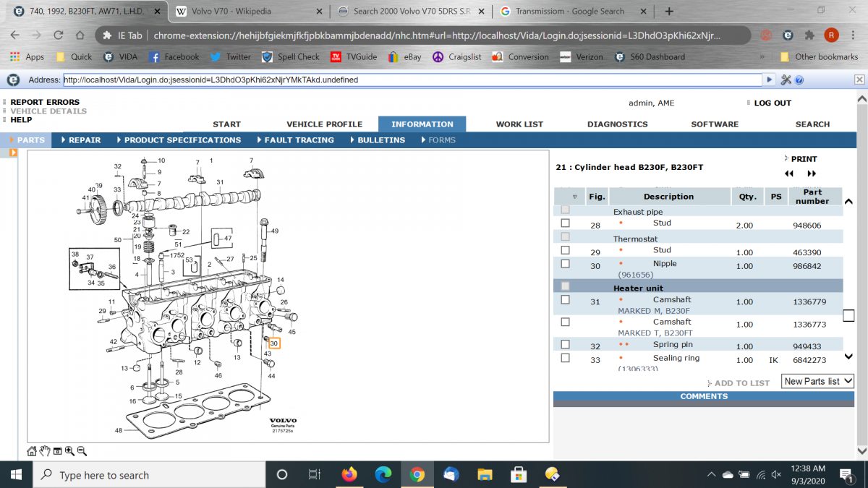Select the Spring pin row checkbox
This screenshot has width=868, height=488.
[x=566, y=345]
